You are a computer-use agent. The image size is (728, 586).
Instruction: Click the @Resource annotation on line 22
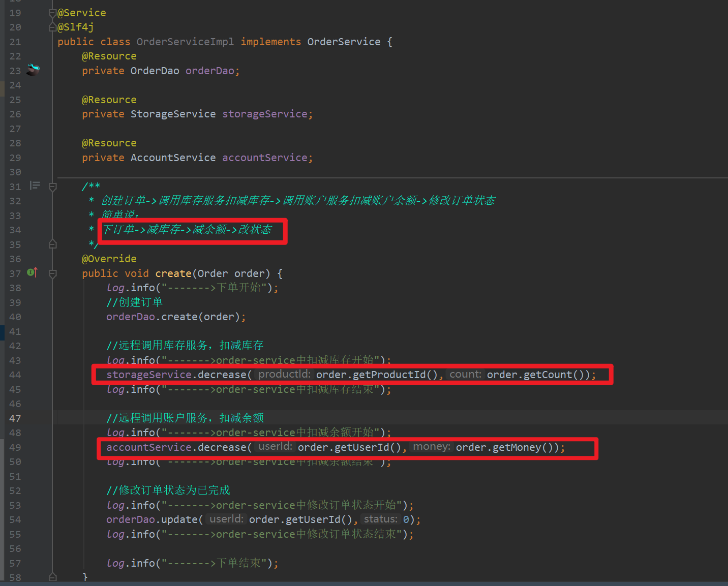point(109,56)
